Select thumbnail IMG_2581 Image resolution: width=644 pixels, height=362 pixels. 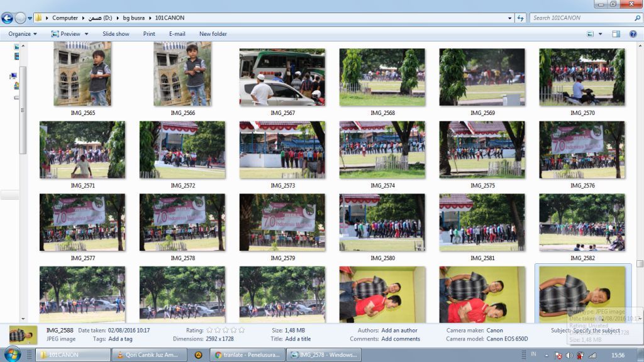482,222
